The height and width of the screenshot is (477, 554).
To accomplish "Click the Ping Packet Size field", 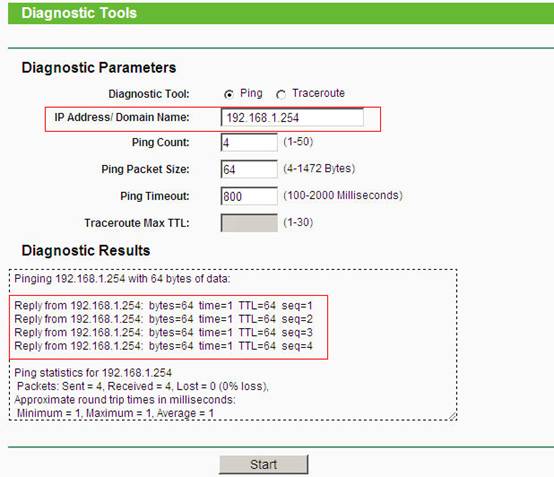I will click(x=249, y=169).
